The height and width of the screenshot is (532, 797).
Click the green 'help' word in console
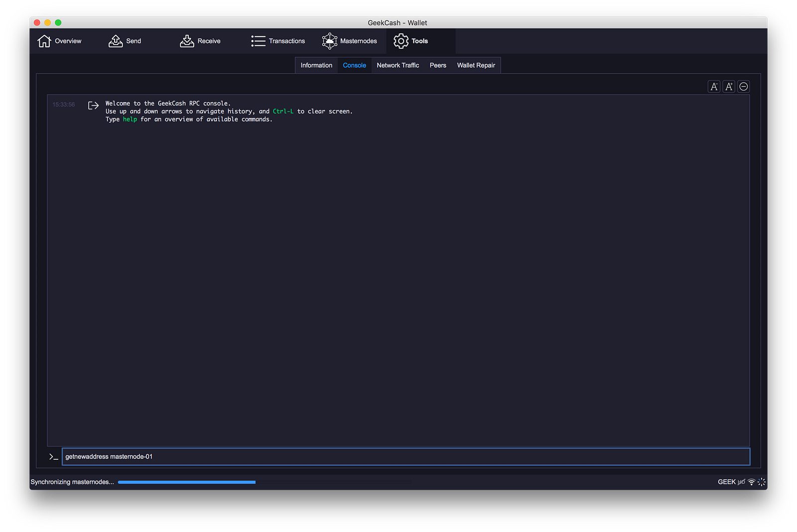click(x=130, y=119)
